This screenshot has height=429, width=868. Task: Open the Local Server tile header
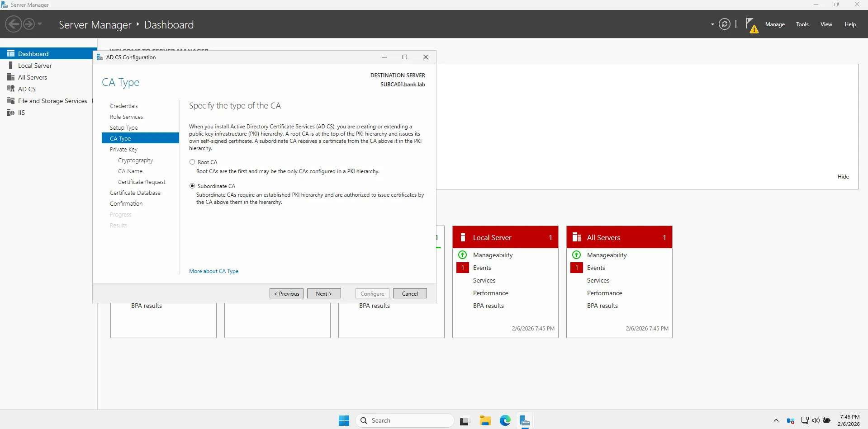(505, 237)
